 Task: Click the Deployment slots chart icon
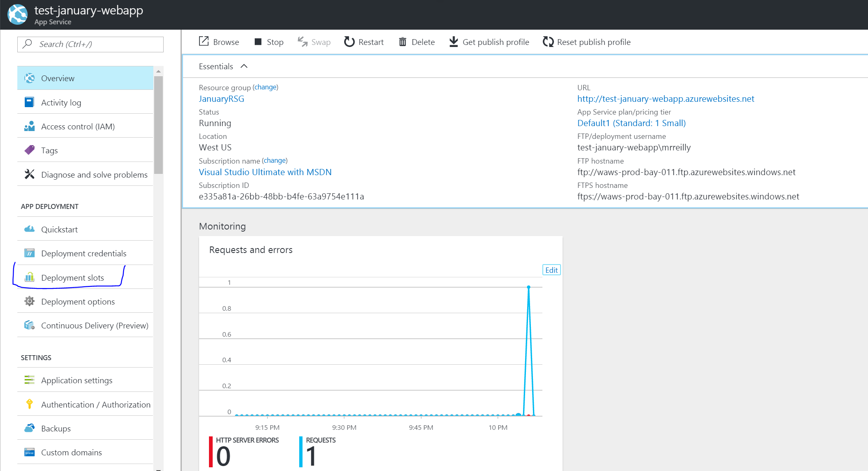[29, 277]
